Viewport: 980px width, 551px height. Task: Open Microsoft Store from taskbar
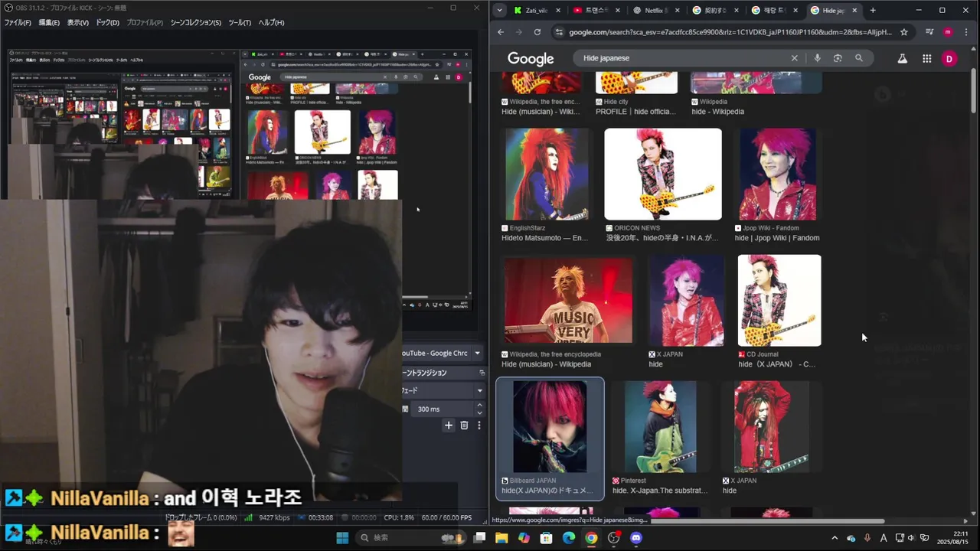click(546, 538)
